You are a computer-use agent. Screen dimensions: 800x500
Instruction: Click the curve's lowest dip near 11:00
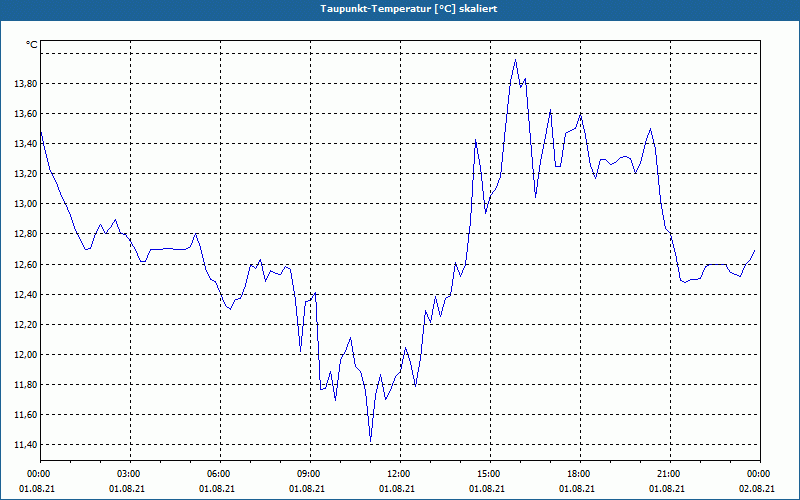click(x=370, y=441)
